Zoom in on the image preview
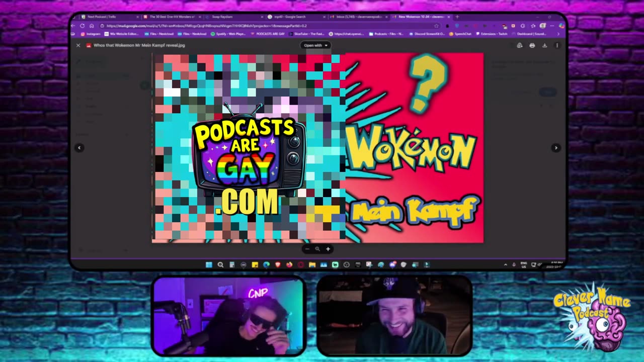 pyautogui.click(x=328, y=249)
